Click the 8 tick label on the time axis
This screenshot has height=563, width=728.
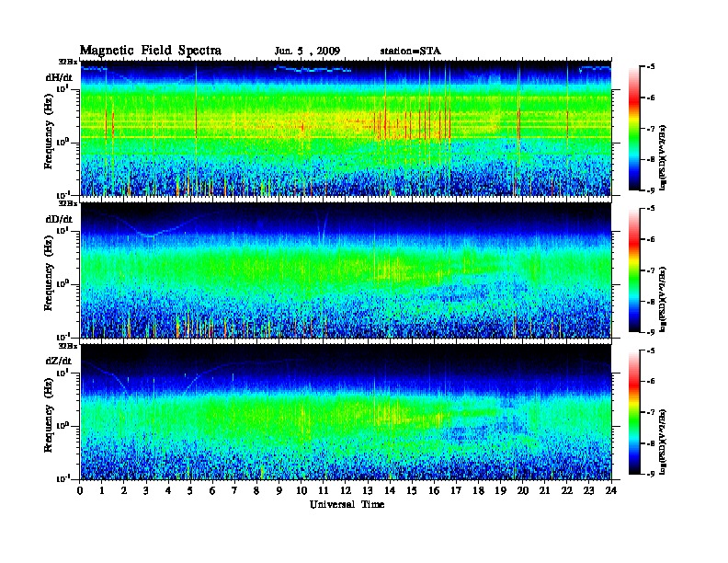[x=256, y=491]
